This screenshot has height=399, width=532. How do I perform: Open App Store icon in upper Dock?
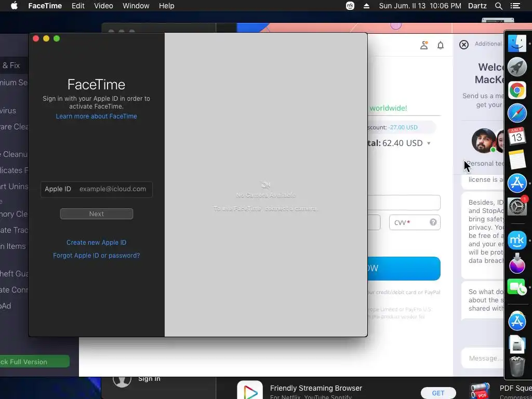[x=517, y=182]
